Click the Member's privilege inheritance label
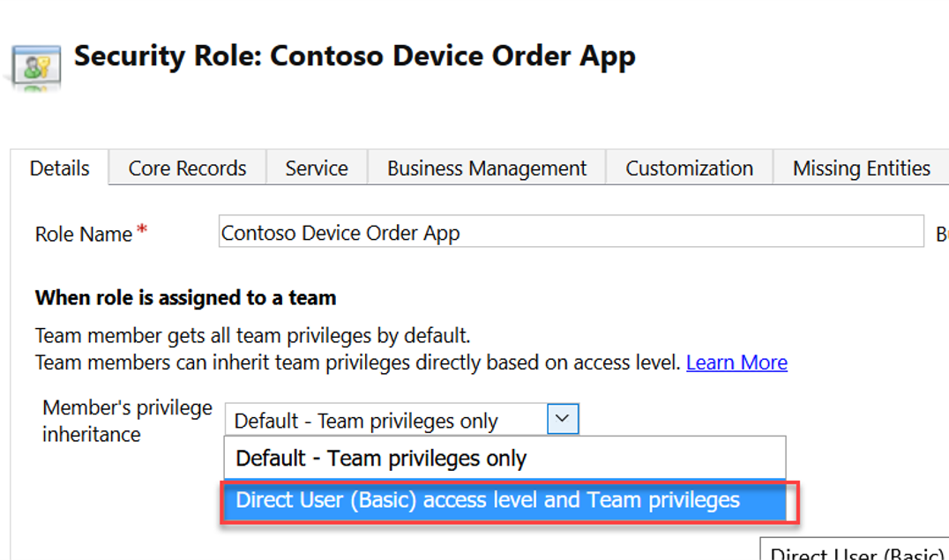The width and height of the screenshot is (949, 560). click(126, 420)
